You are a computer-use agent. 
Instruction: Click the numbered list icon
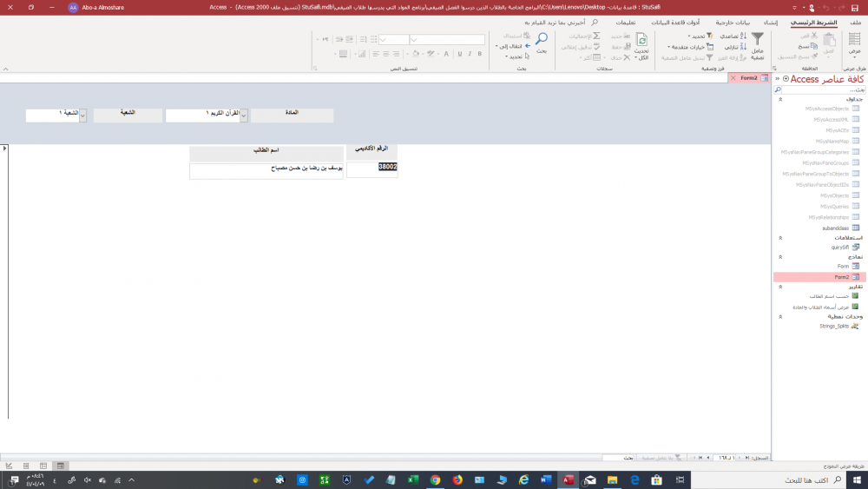363,39
